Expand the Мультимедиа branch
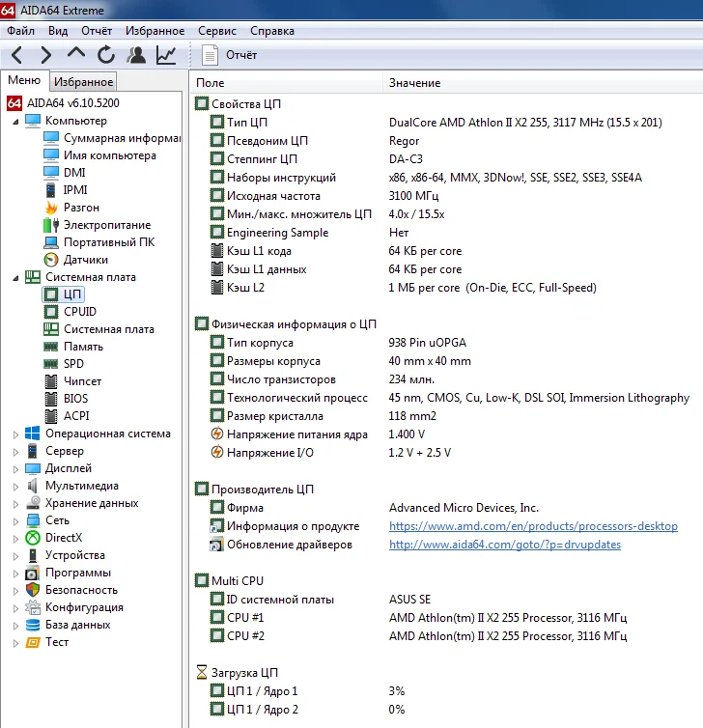Image resolution: width=703 pixels, height=728 pixels. [x=15, y=487]
